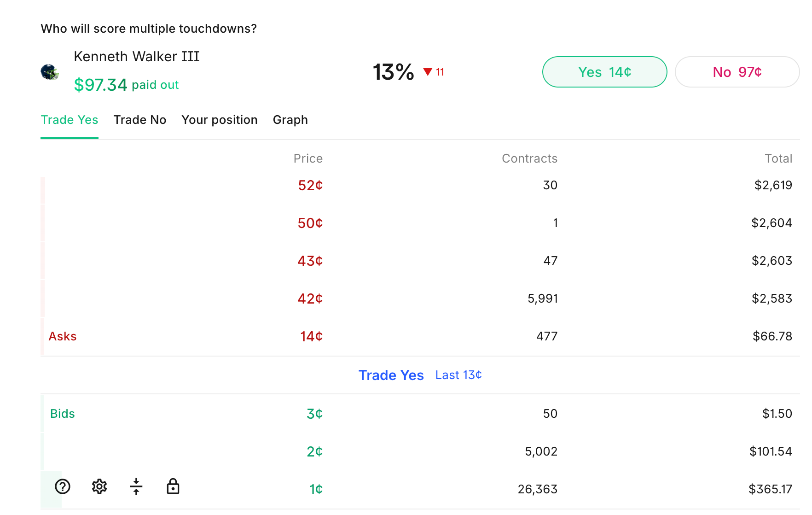
Task: Click the 14¢ ask price row
Action: (x=311, y=336)
